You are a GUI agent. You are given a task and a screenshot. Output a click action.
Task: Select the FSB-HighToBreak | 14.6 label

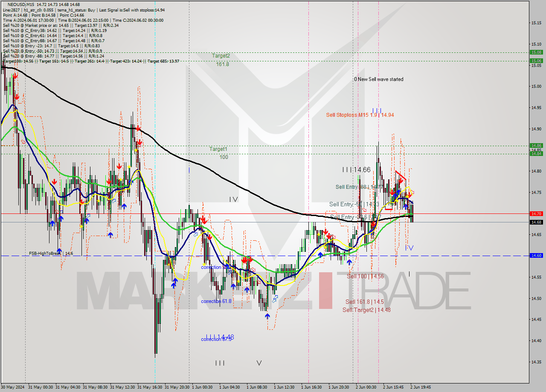tap(51, 253)
